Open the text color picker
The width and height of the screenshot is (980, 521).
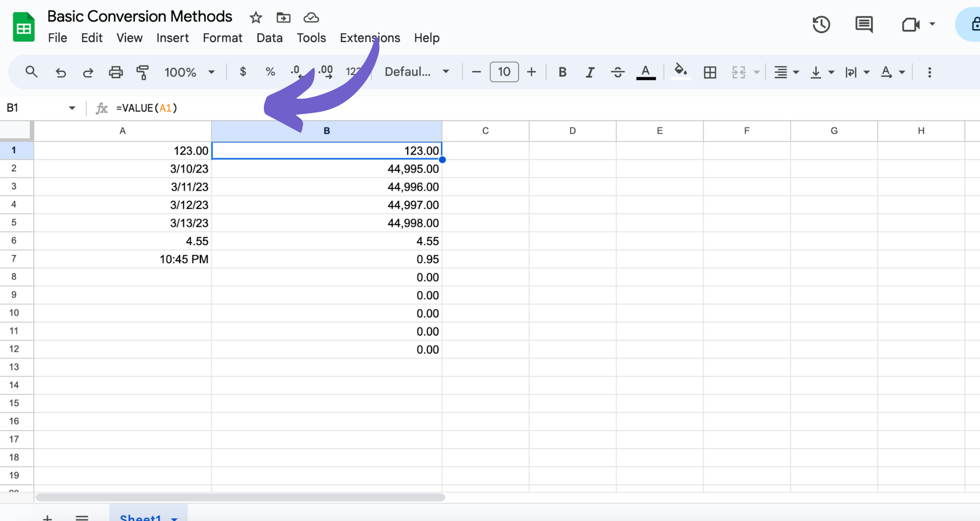pos(646,72)
